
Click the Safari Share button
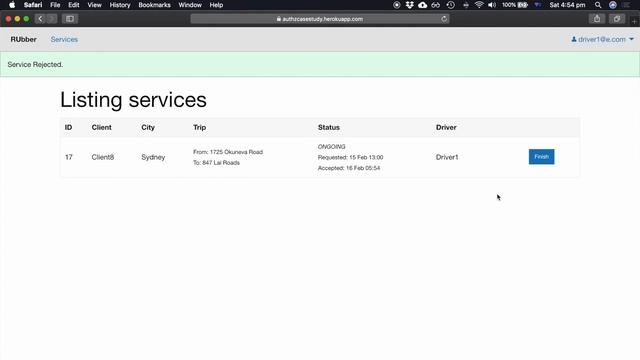click(597, 19)
